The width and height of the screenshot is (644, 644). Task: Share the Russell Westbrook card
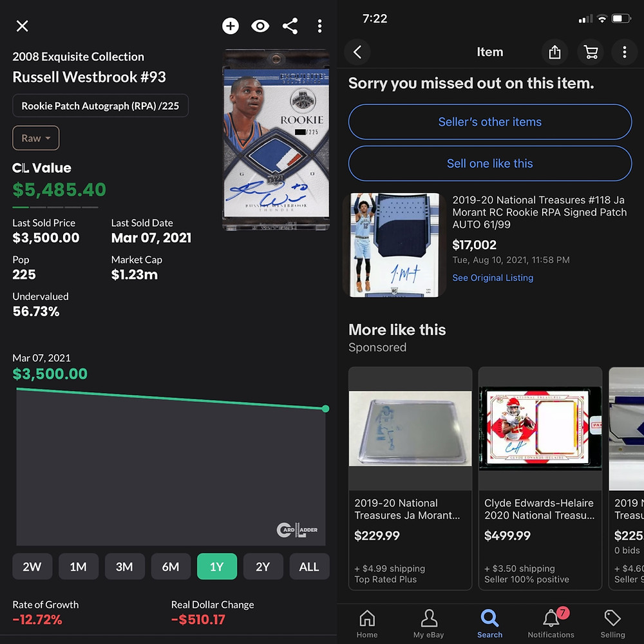(290, 26)
